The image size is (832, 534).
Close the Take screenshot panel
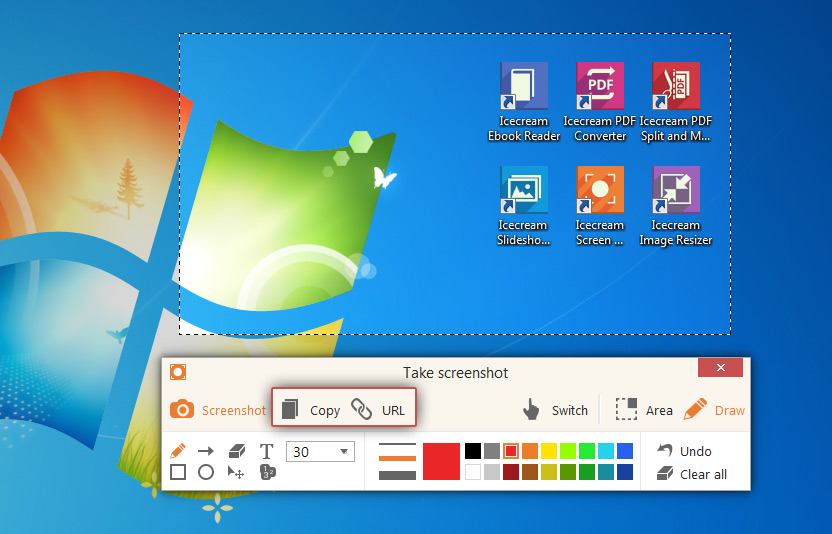(x=720, y=367)
